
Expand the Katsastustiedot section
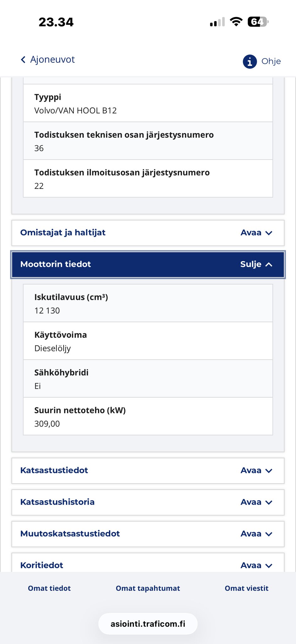[148, 471]
